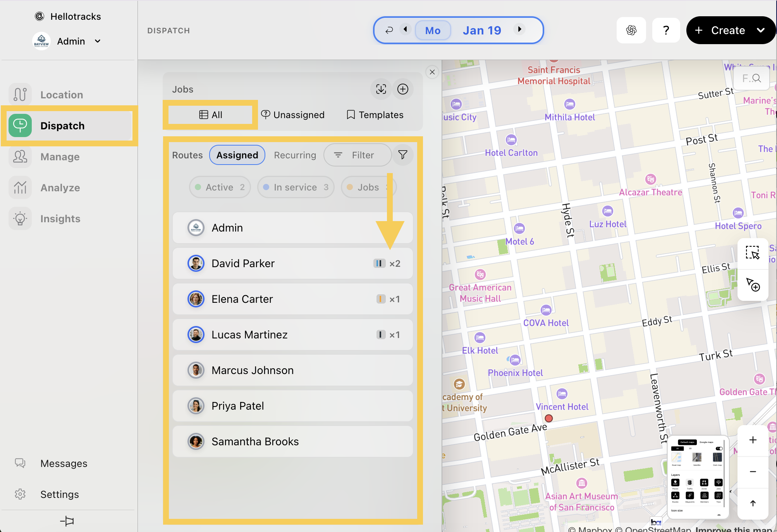Screen dimensions: 777x532
Task: Select the Recurring routes tab
Action: pyautogui.click(x=295, y=155)
